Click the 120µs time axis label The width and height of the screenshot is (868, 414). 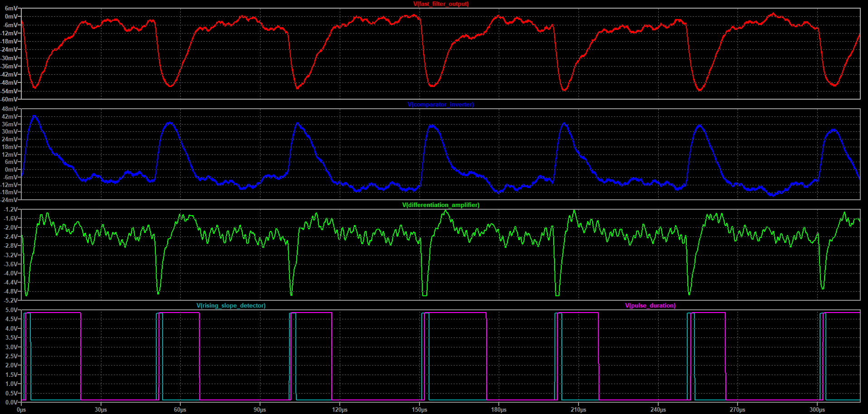[x=340, y=410]
